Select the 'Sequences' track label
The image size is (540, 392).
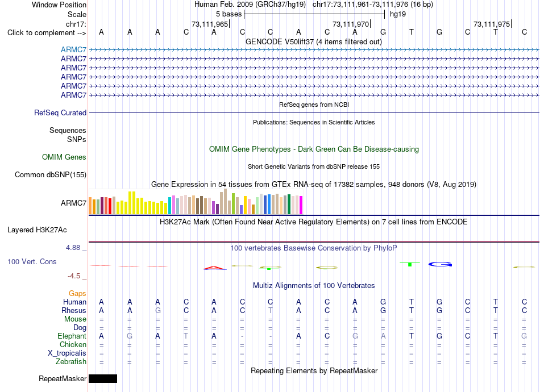point(68,131)
